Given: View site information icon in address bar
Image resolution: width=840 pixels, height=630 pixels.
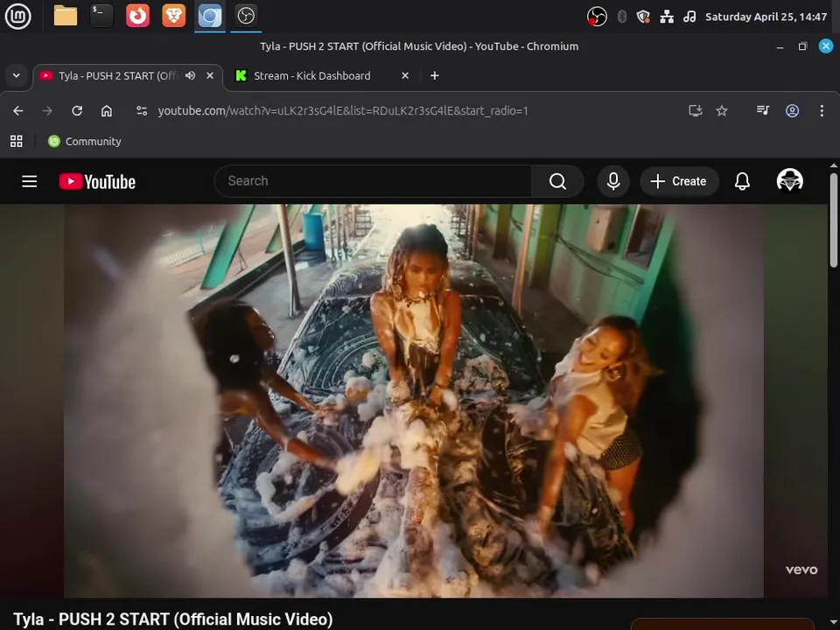Looking at the screenshot, I should coord(142,111).
